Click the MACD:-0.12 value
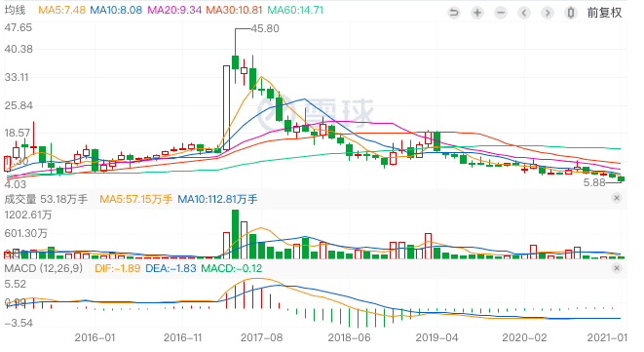The height and width of the screenshot is (352, 644). tap(232, 268)
